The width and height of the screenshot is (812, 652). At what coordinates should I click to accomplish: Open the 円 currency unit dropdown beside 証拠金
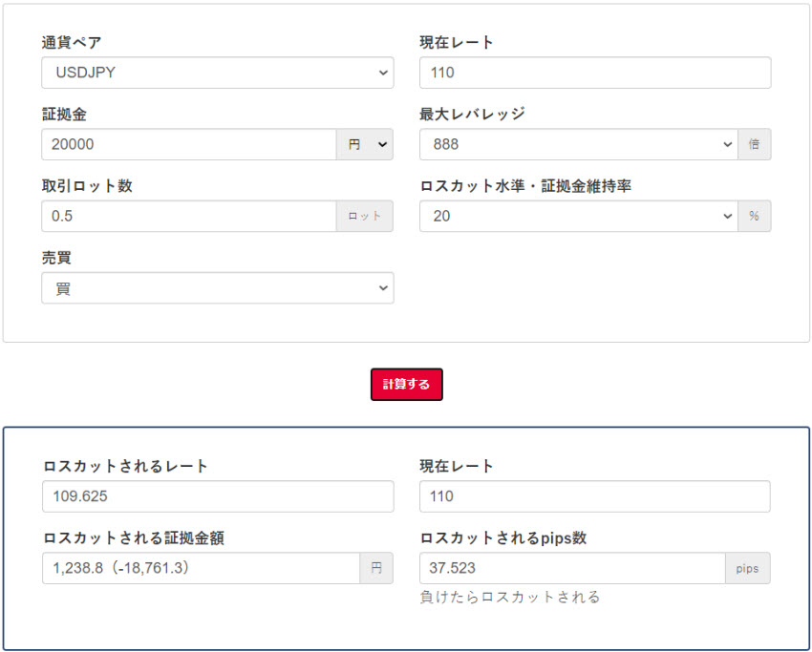(365, 144)
